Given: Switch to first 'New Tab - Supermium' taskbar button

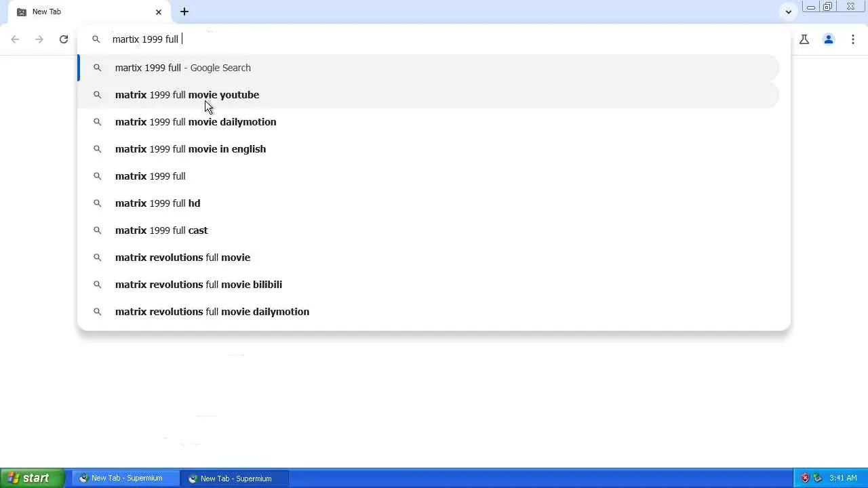Looking at the screenshot, I should click(x=125, y=479).
